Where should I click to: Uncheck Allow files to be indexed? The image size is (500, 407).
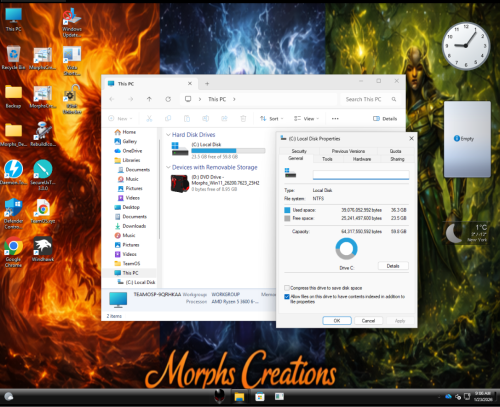(x=287, y=297)
